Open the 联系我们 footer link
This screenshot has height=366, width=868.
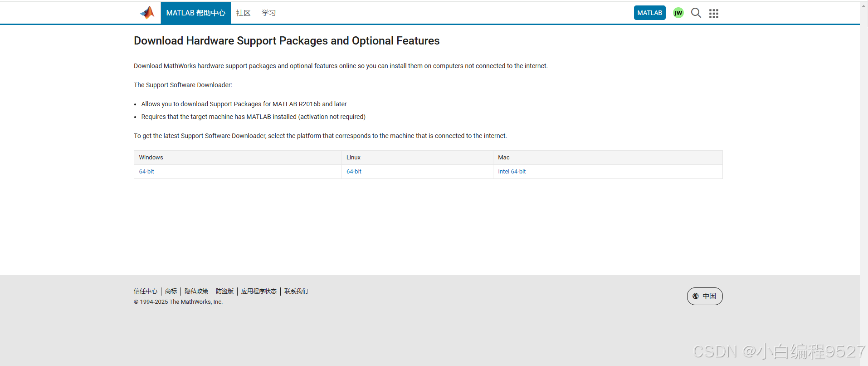click(296, 291)
